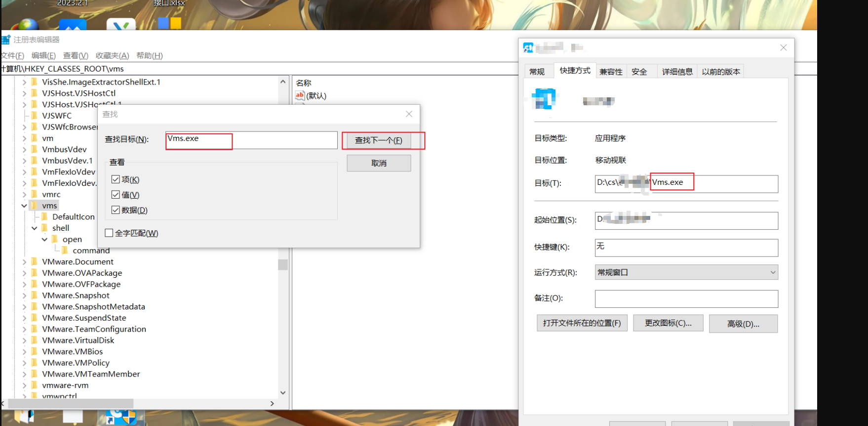This screenshot has width=868, height=426.
Task: Click the 快捷键(K) input field
Action: coord(686,248)
